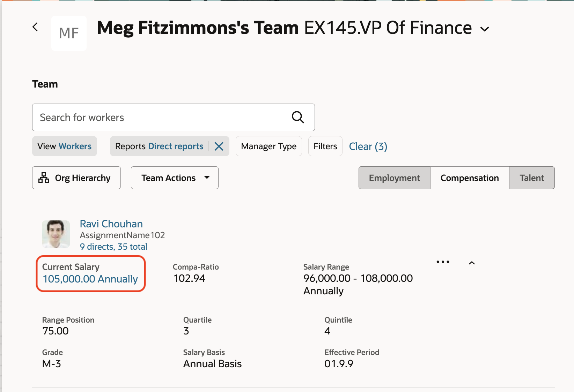Open the View Workers filter chip
The height and width of the screenshot is (392, 574).
pyautogui.click(x=65, y=146)
